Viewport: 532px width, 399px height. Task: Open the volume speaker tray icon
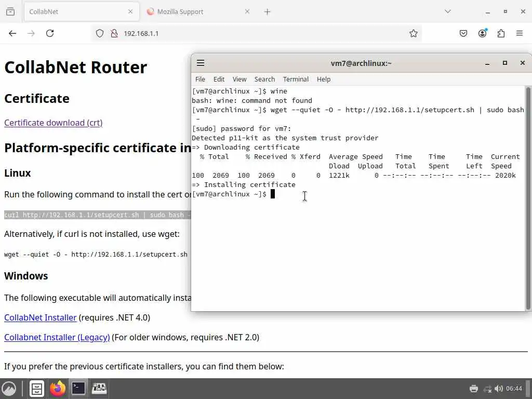pyautogui.click(x=498, y=389)
